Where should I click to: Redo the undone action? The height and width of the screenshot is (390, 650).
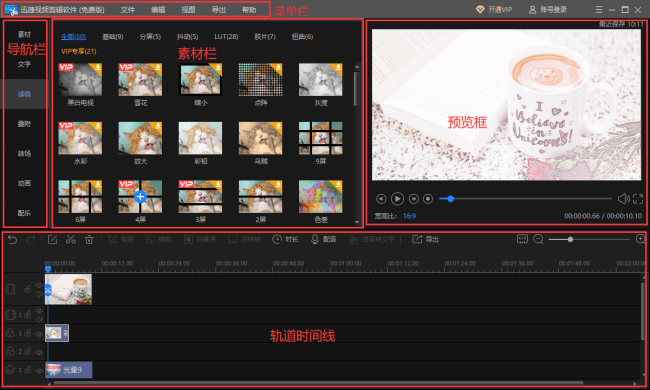[31, 240]
